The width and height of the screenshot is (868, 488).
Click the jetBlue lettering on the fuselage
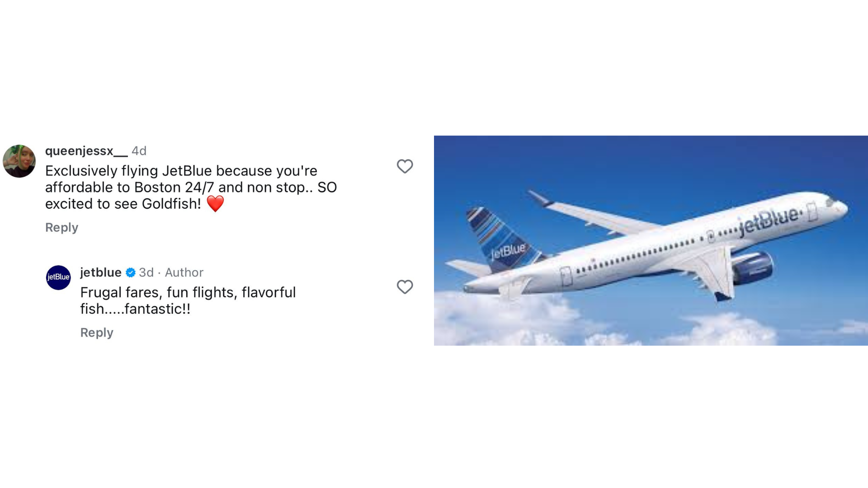pyautogui.click(x=769, y=221)
